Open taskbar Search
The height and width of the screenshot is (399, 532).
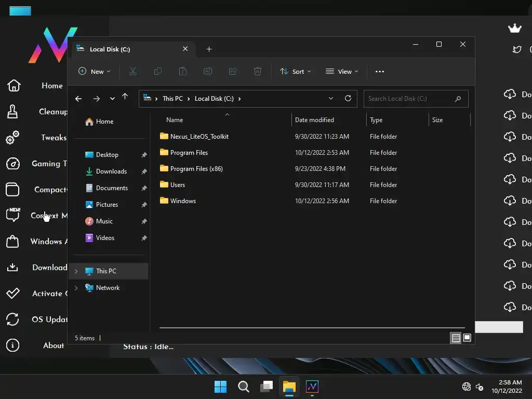click(243, 387)
